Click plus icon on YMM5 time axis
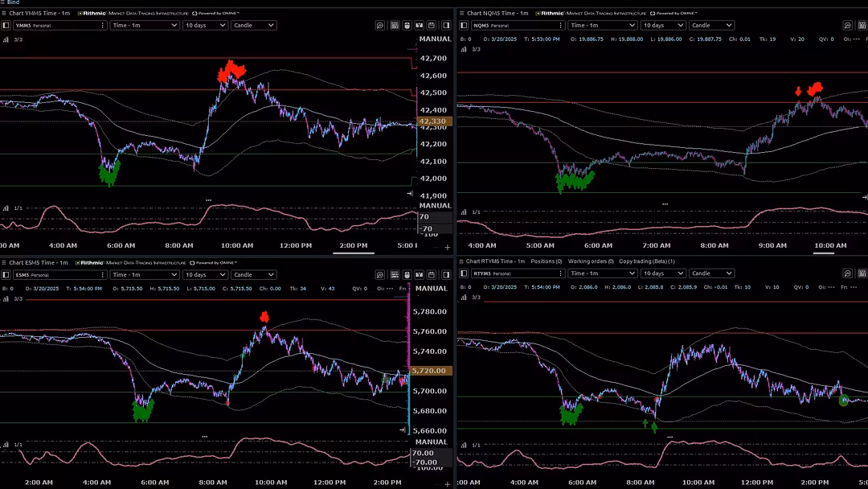868x489 pixels. click(x=448, y=248)
